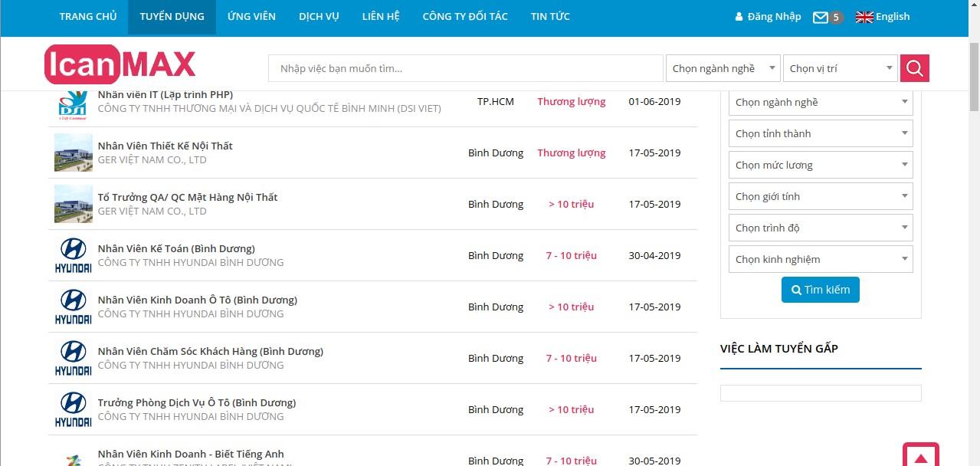Open job Nhân Viên Chăm Sóc Khách Hàng (Bình Dương)

pyautogui.click(x=211, y=351)
